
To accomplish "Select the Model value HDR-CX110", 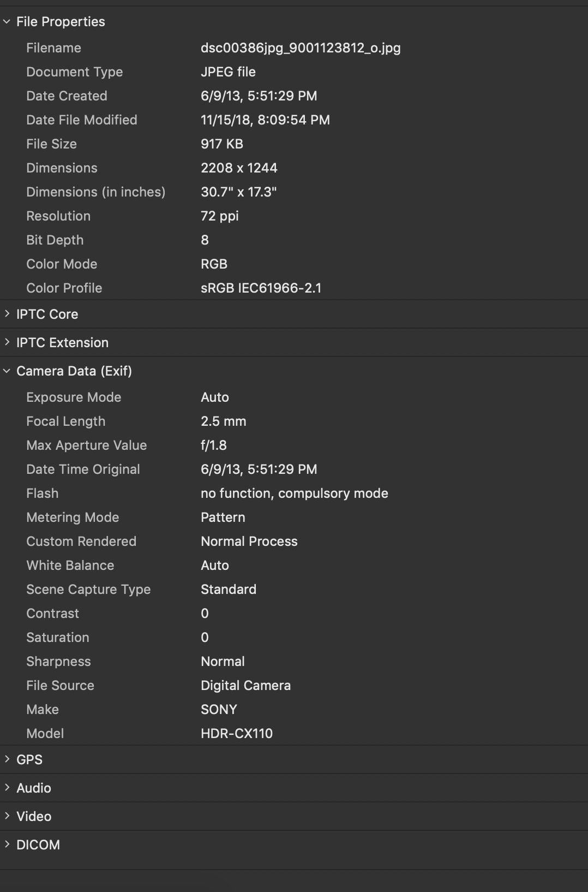I will point(236,734).
